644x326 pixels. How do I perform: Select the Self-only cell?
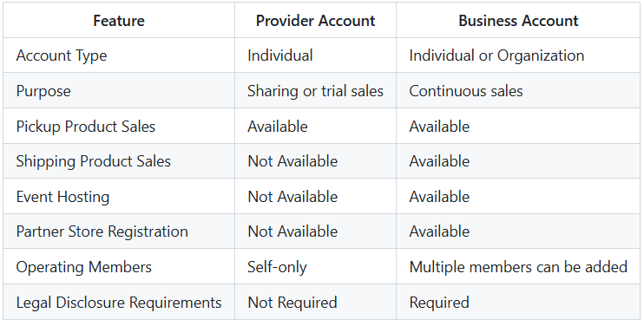click(315, 266)
